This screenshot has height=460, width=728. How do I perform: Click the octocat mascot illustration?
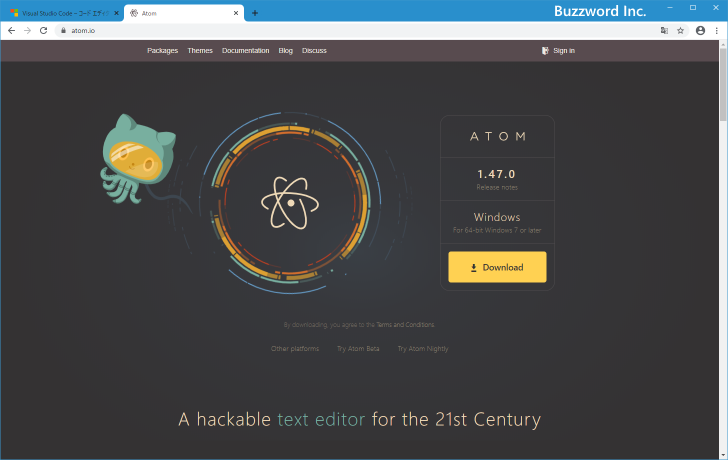click(138, 159)
